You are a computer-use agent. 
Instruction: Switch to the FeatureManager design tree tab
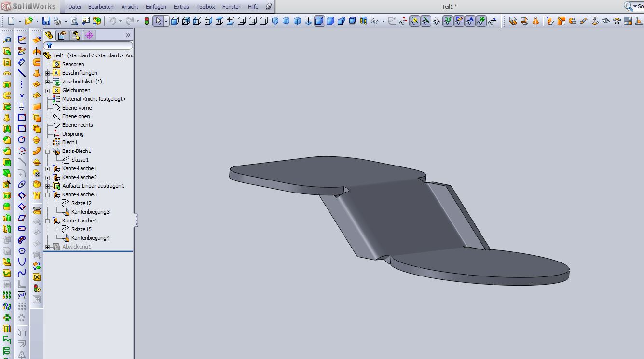click(x=49, y=35)
